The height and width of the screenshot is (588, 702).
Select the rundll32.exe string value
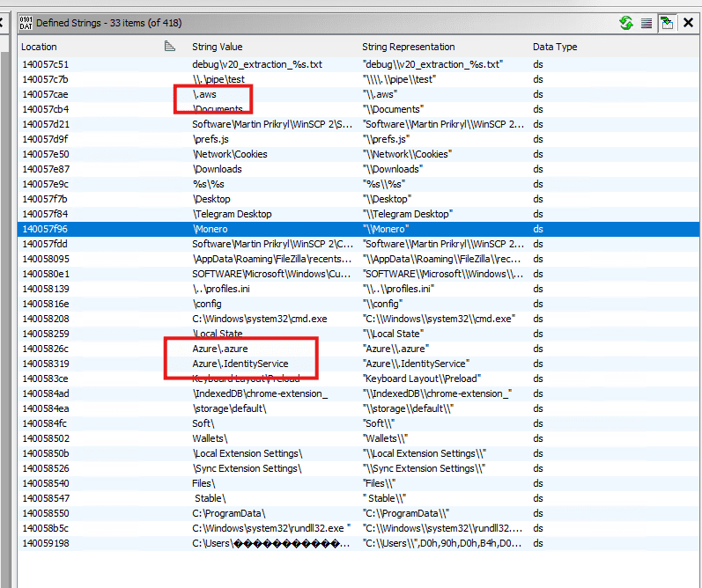[271, 528]
